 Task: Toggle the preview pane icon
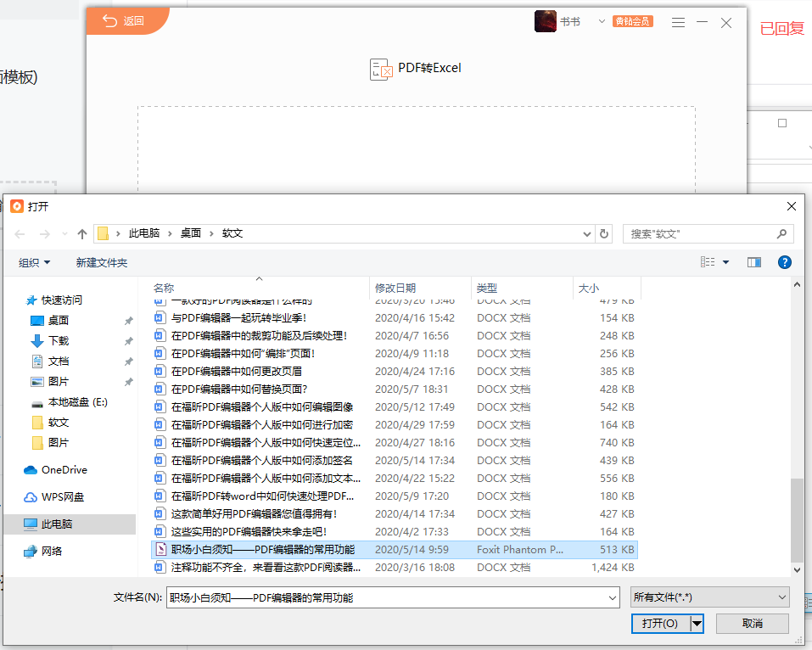pyautogui.click(x=753, y=261)
